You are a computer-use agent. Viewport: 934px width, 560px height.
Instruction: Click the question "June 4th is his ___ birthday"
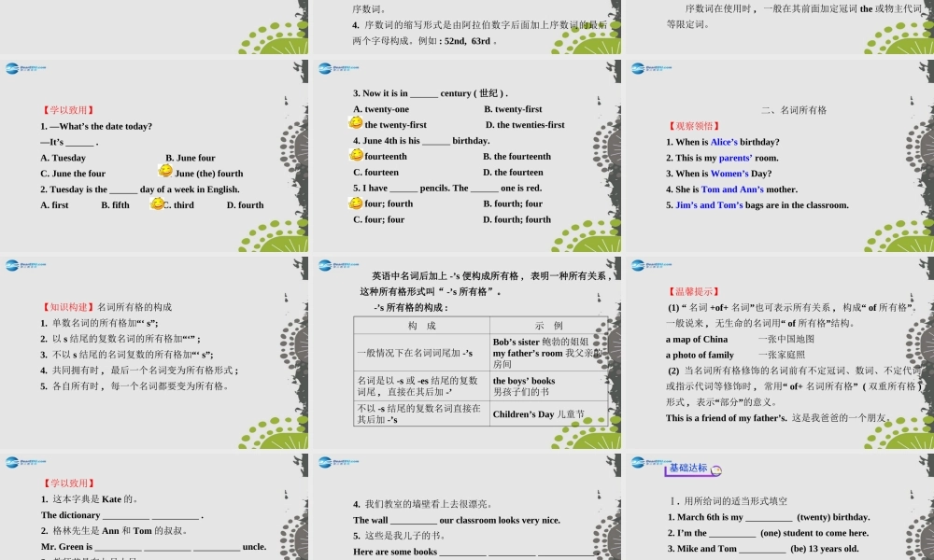(421, 141)
